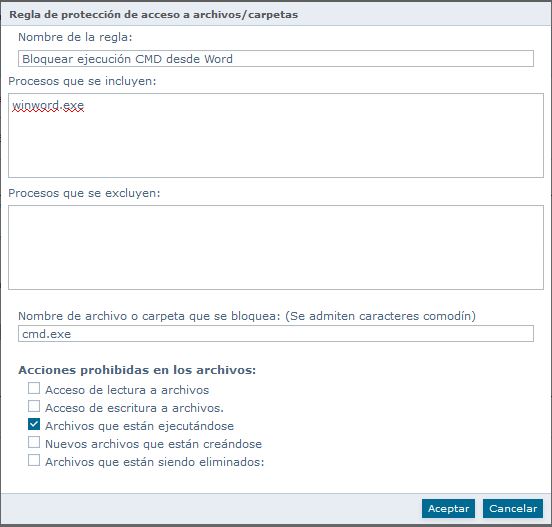This screenshot has width=552, height=527.
Task: Click the underlined winword.exe entry
Action: (48, 105)
